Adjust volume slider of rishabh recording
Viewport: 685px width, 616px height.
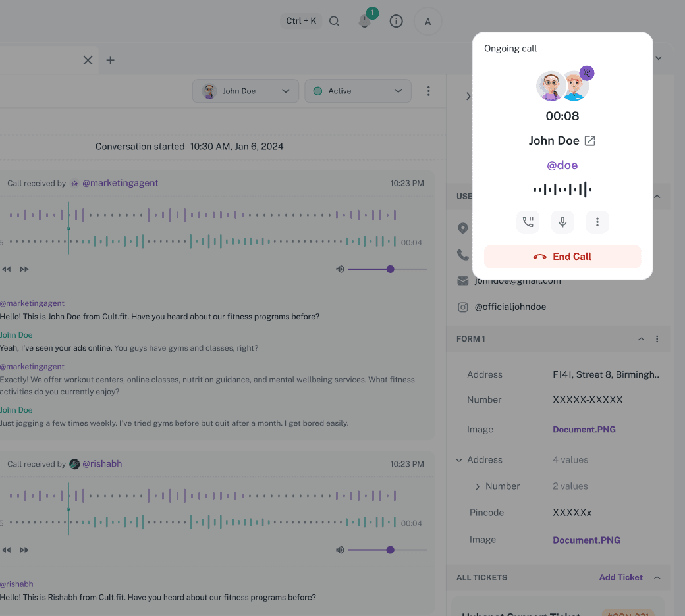click(x=387, y=550)
